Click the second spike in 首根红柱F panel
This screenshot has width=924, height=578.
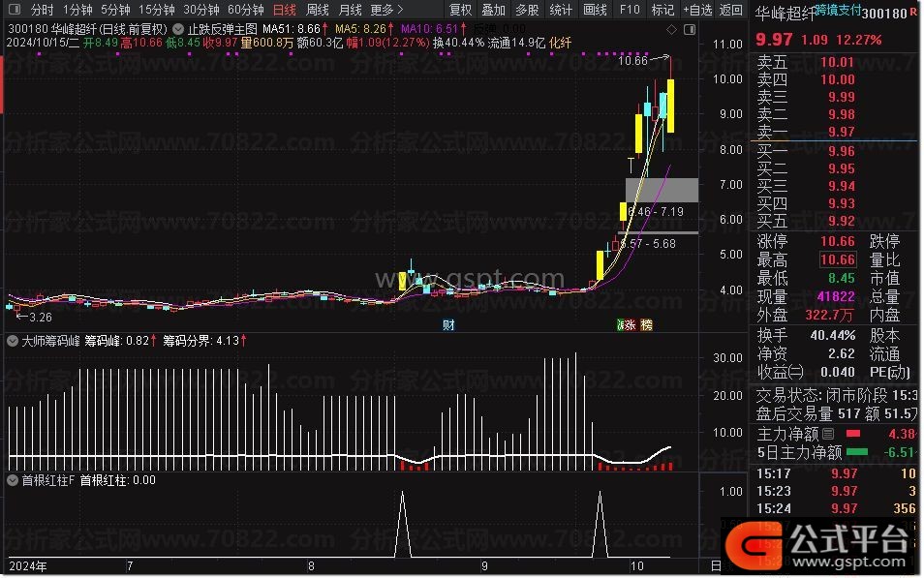click(600, 524)
